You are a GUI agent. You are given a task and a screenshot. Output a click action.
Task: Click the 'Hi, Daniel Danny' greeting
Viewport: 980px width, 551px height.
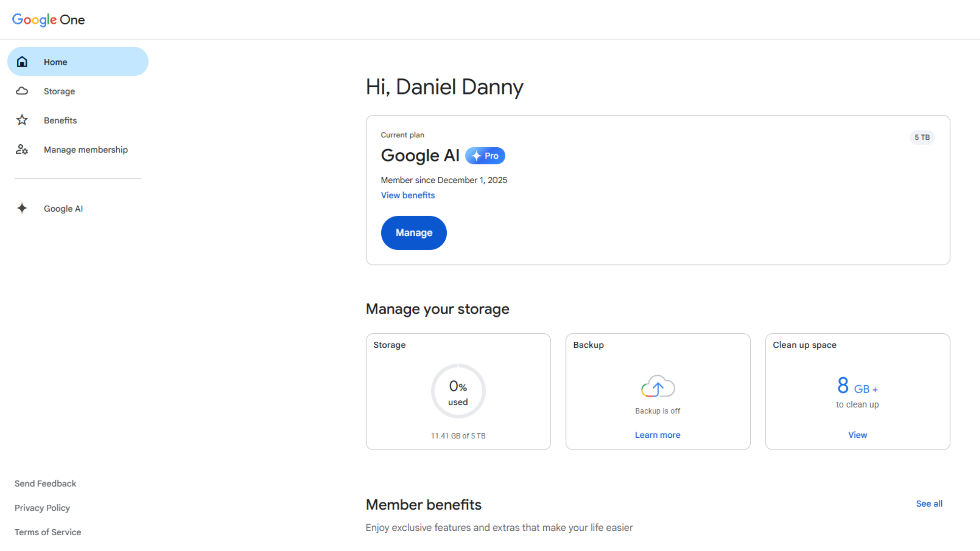[444, 87]
